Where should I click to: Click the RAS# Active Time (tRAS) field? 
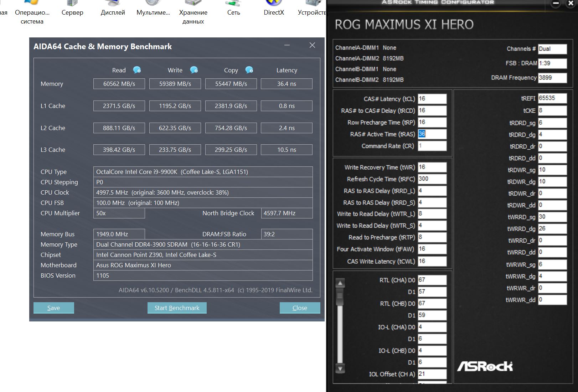coord(432,134)
